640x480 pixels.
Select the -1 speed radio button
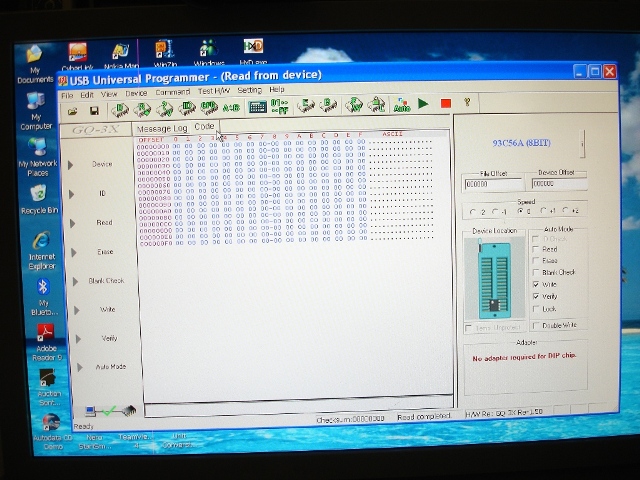point(495,212)
